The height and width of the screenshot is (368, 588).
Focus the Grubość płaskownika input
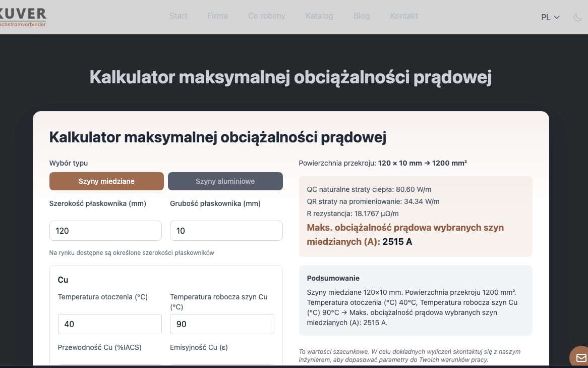226,231
